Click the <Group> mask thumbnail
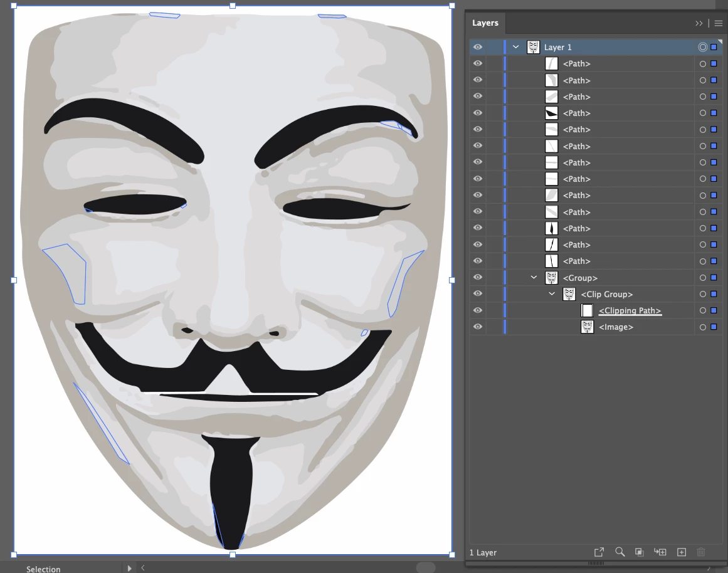Image resolution: width=728 pixels, height=573 pixels. click(552, 278)
